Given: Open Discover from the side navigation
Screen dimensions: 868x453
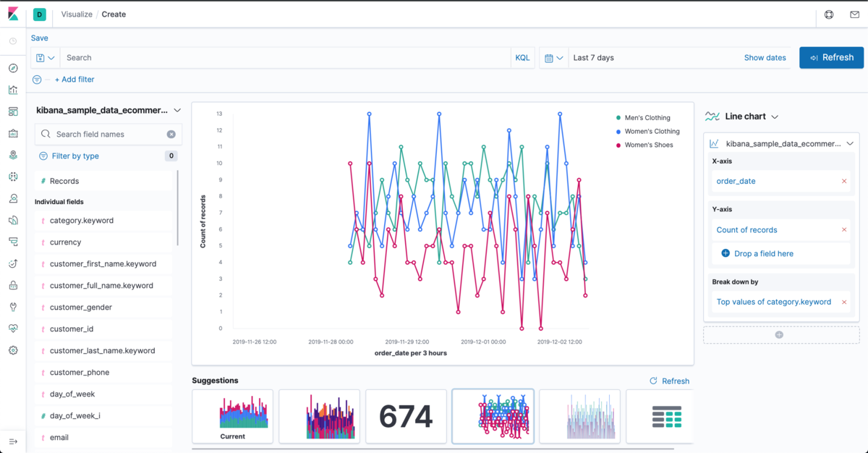Looking at the screenshot, I should 13,68.
